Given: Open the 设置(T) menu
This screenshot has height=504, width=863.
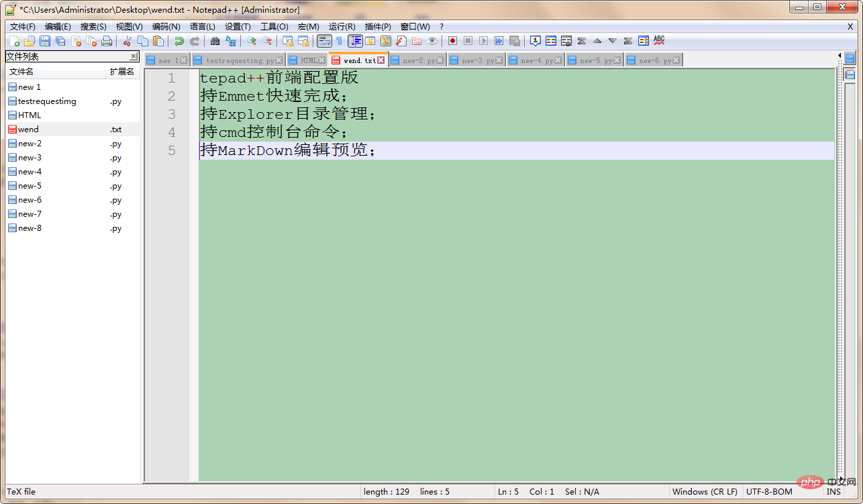Looking at the screenshot, I should click(x=238, y=27).
